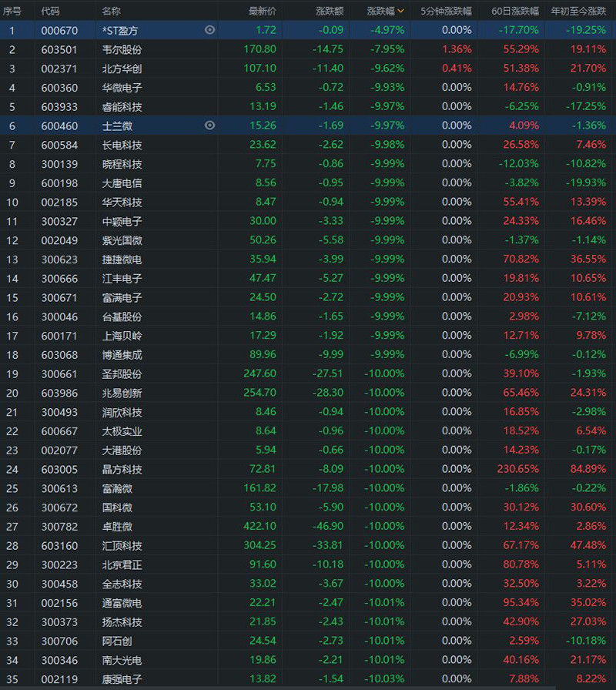
Task: Sort by 名称 column header
Action: point(112,11)
